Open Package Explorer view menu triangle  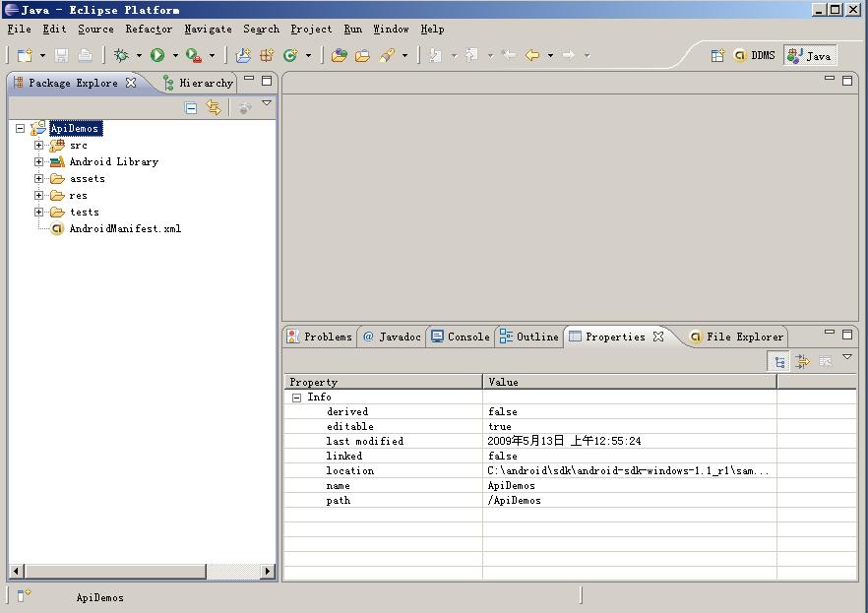tap(267, 103)
